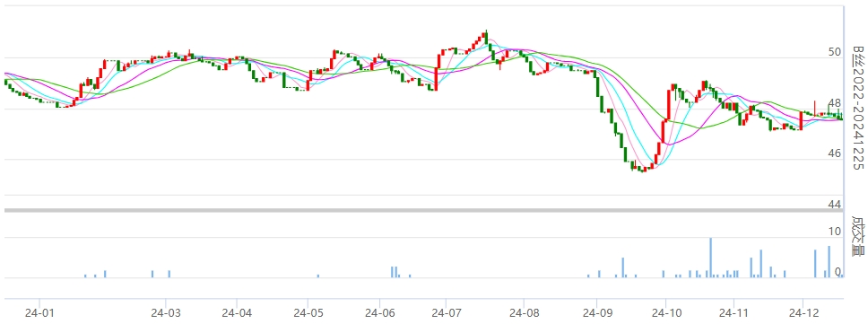
Task: Click the 46 price level label
Action: pyautogui.click(x=834, y=153)
